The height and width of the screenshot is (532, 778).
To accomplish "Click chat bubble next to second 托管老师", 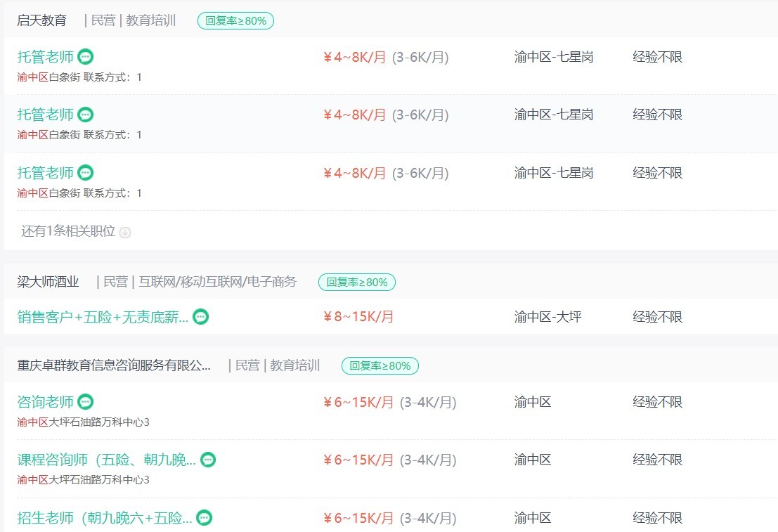I will click(x=85, y=115).
